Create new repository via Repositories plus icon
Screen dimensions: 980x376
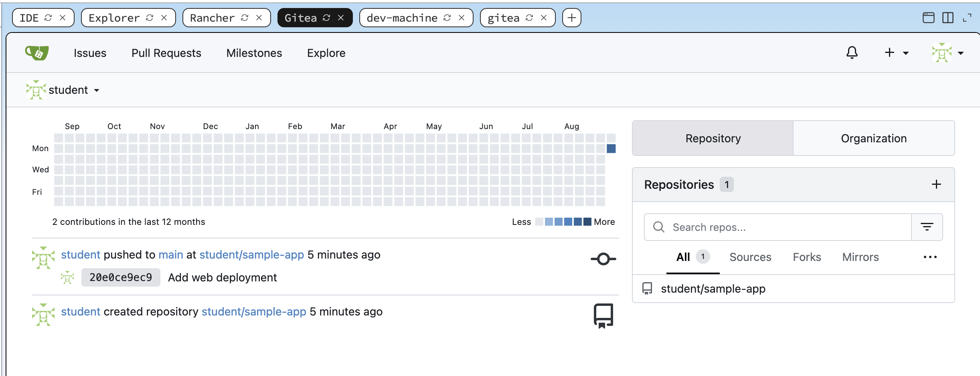point(936,184)
